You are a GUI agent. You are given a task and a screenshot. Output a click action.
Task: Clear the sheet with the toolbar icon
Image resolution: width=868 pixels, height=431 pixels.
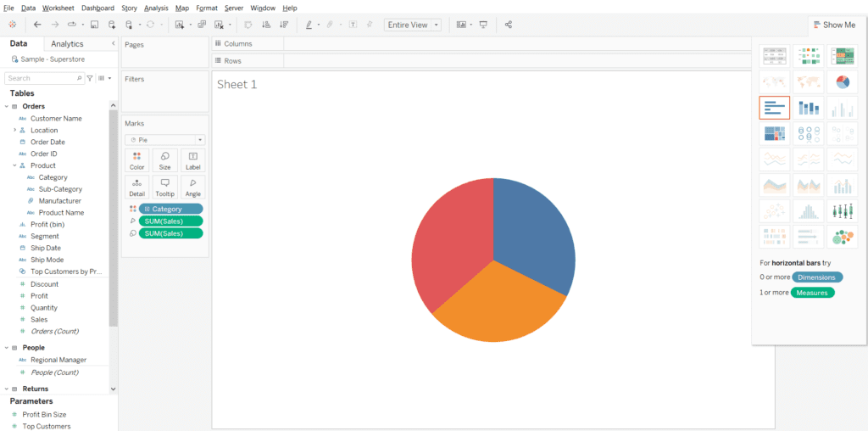pyautogui.click(x=220, y=25)
